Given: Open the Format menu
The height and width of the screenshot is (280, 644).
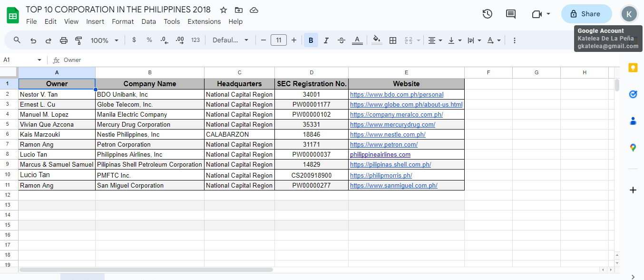Looking at the screenshot, I should 123,21.
